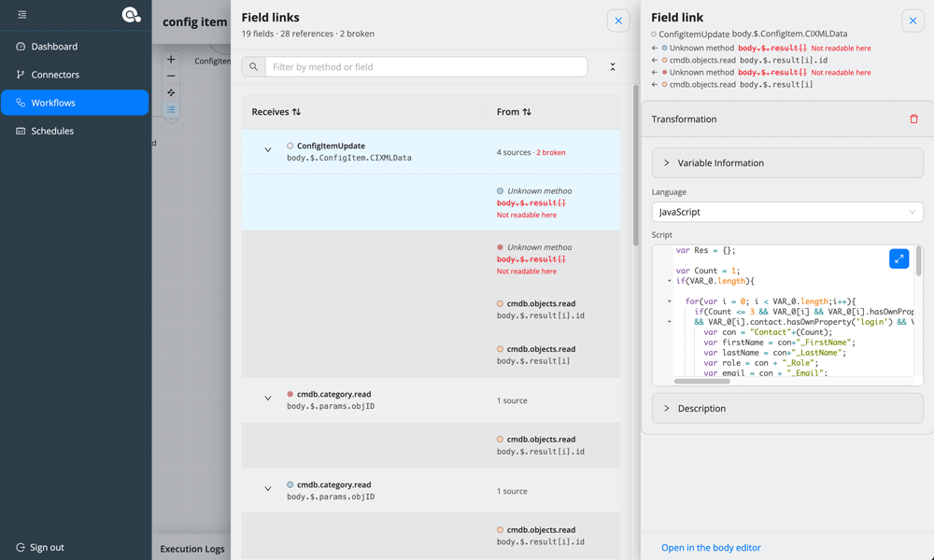Screen dimensions: 934x560
Task: Open the Language dropdown showing JavaScript
Action: coord(787,212)
